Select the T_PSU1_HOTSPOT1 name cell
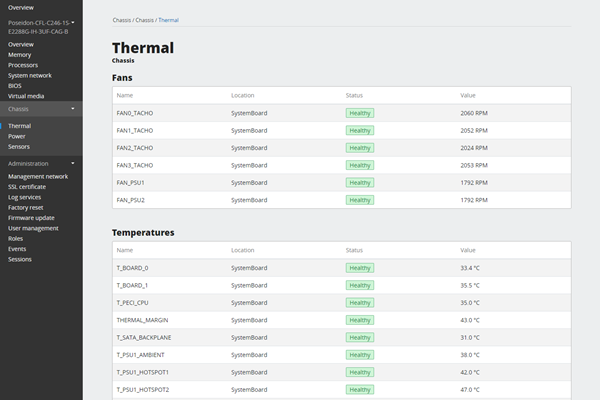 143,372
